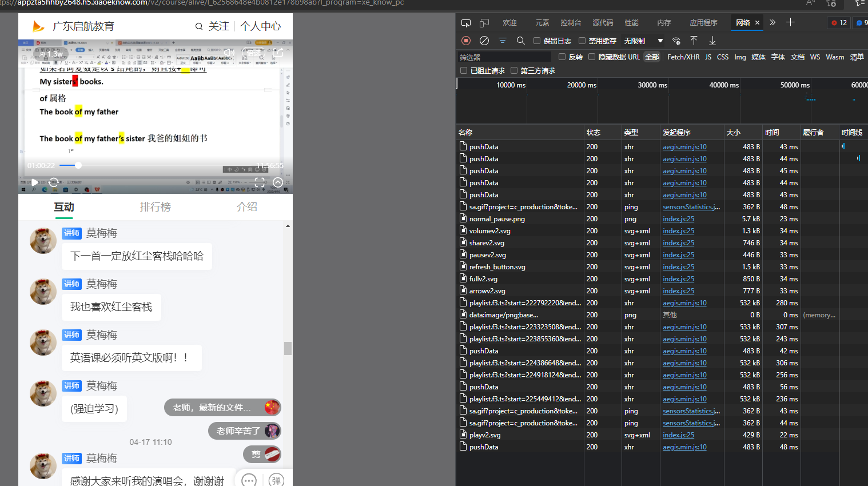868x486 pixels.
Task: Tick the 第三方请求 checkbox
Action: pyautogui.click(x=514, y=71)
